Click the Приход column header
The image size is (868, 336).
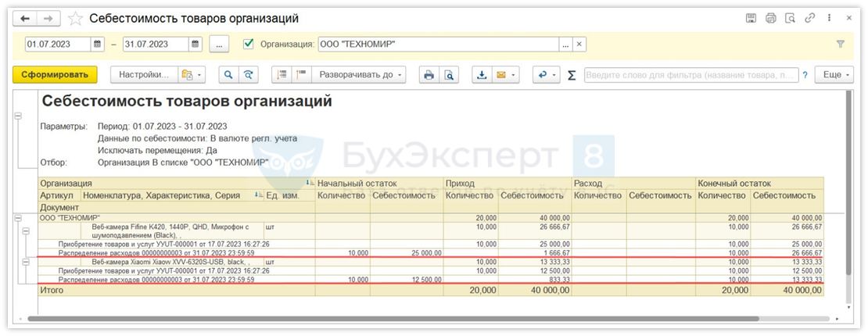(508, 183)
